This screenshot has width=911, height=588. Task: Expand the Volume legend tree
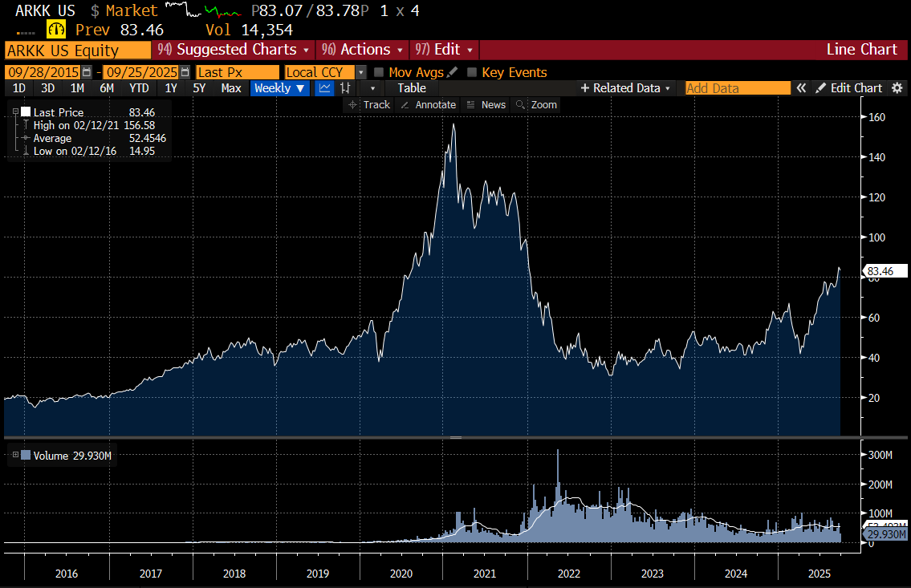click(x=16, y=455)
